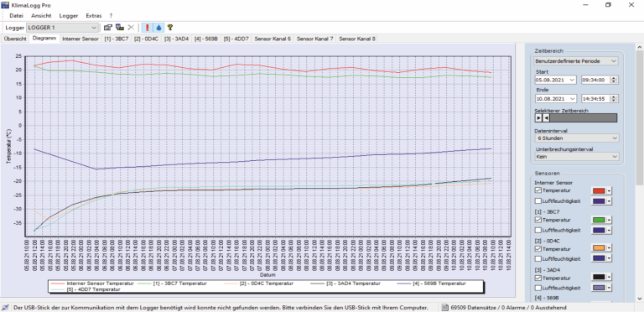Open the Extras menu
Image resolution: width=644 pixels, height=312 pixels.
(94, 16)
